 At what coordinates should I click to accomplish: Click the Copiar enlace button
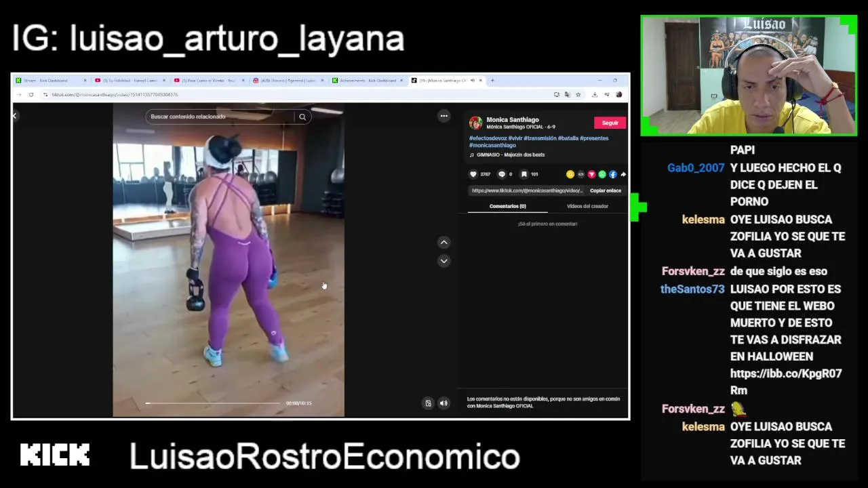(606, 190)
